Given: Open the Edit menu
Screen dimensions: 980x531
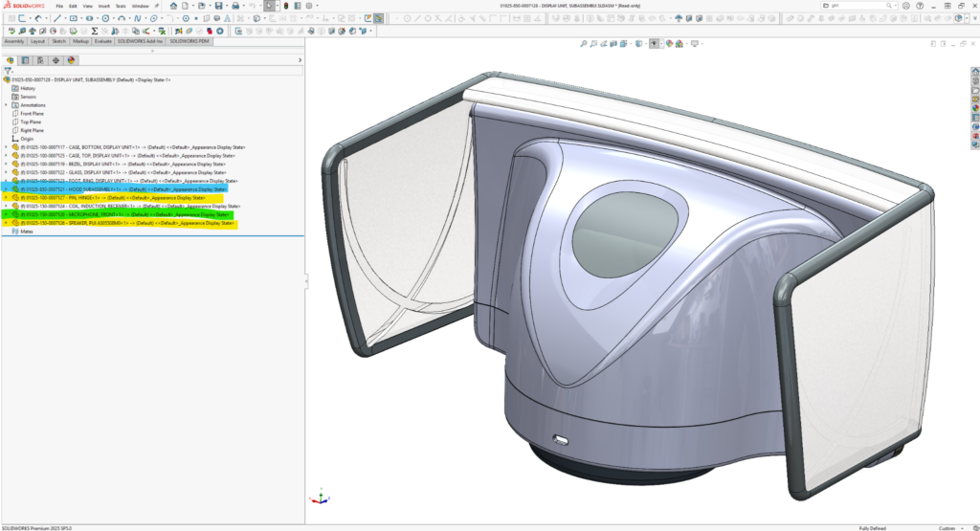Looking at the screenshot, I should pos(73,7).
